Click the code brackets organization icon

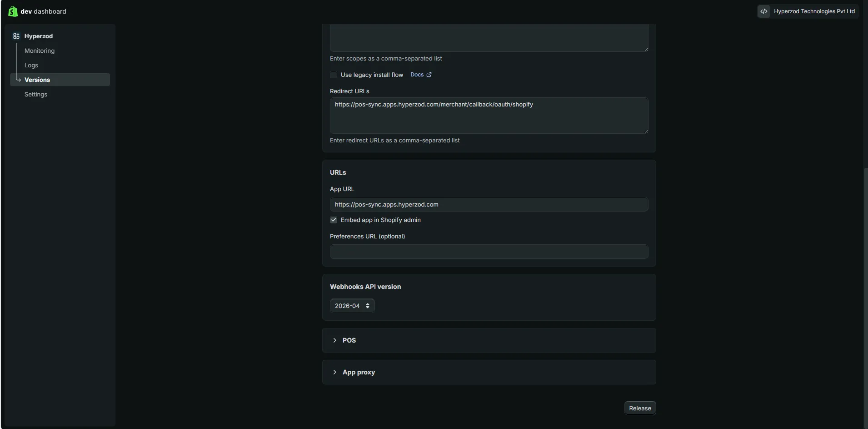pyautogui.click(x=764, y=11)
